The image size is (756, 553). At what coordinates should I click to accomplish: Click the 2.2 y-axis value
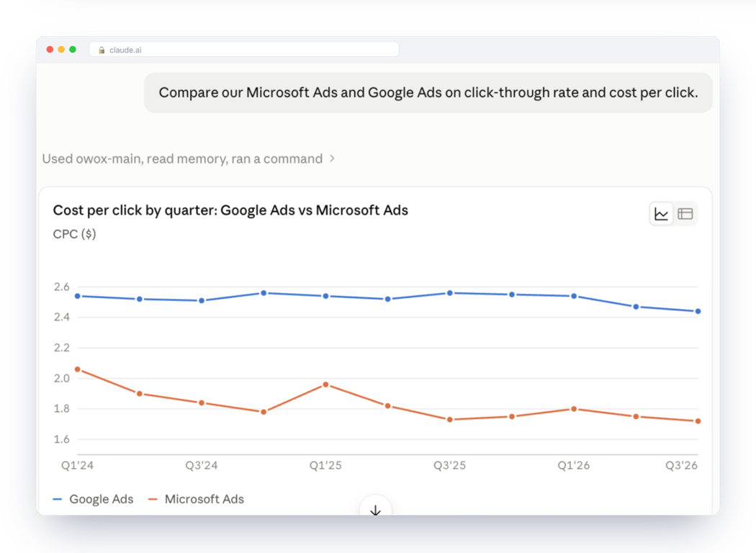coord(62,348)
